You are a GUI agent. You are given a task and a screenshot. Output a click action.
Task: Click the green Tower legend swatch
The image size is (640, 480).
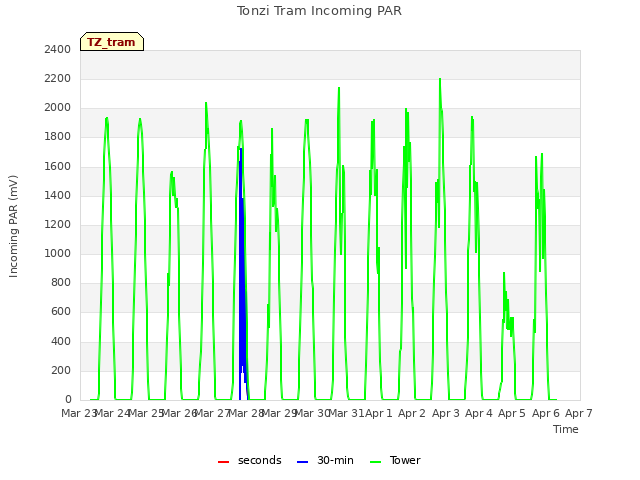375,462
